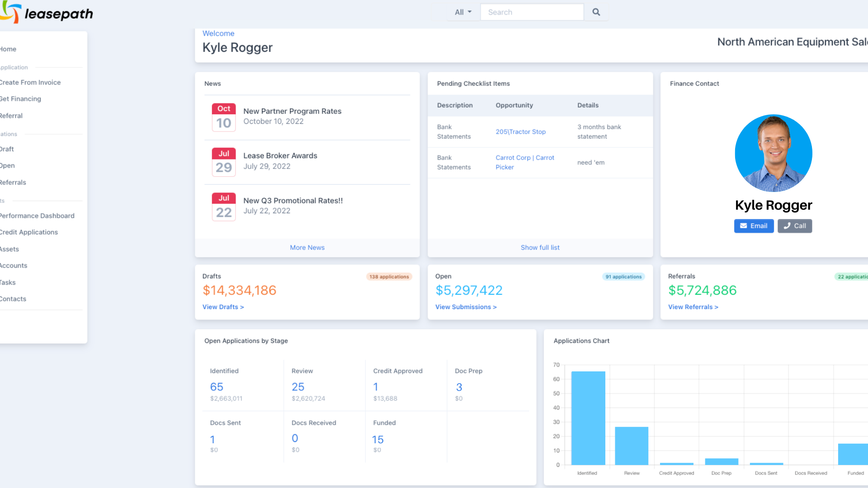Open Performance Dashboard in sidebar

[x=37, y=216]
